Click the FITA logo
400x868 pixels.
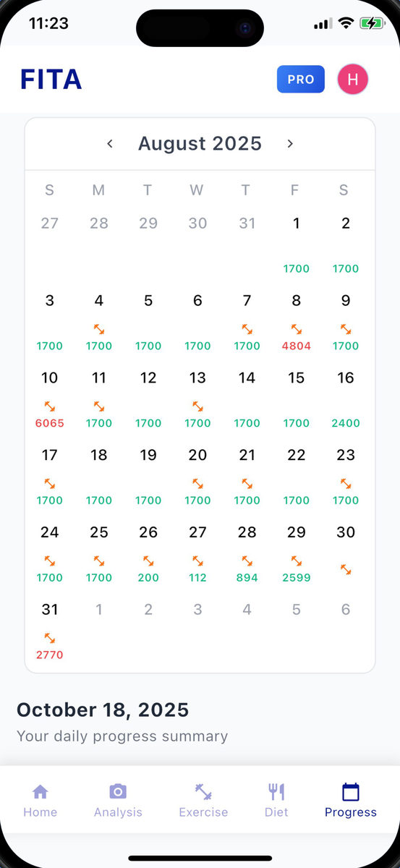click(x=51, y=80)
